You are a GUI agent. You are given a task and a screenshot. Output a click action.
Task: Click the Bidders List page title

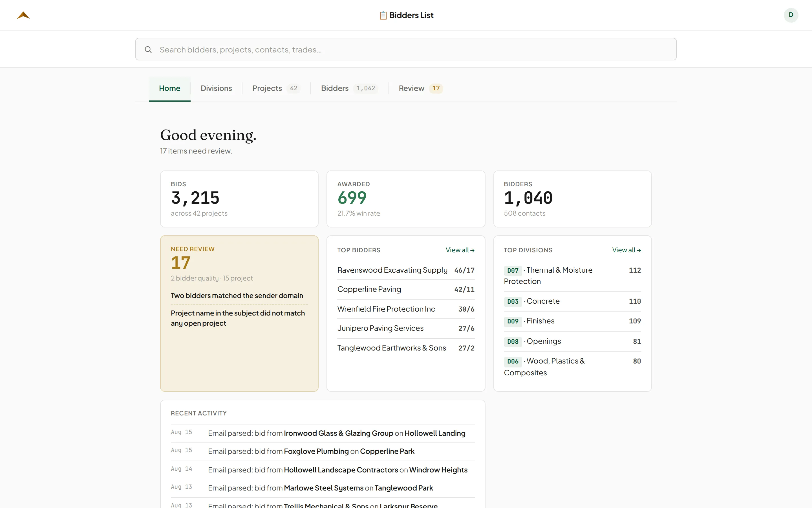click(x=411, y=16)
